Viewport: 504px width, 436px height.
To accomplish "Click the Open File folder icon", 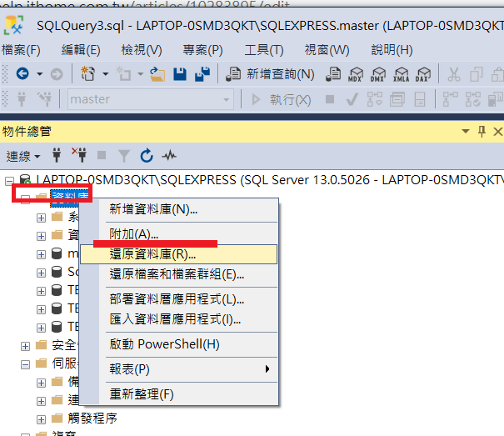I will pyautogui.click(x=157, y=74).
